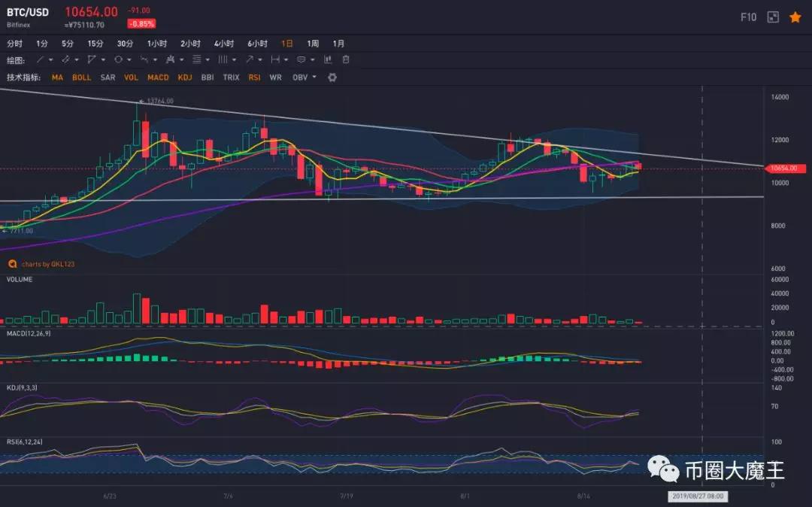Screen dimensions: 812x507
Task: Click the 2019/08/27 08:00 date label
Action: [x=698, y=496]
